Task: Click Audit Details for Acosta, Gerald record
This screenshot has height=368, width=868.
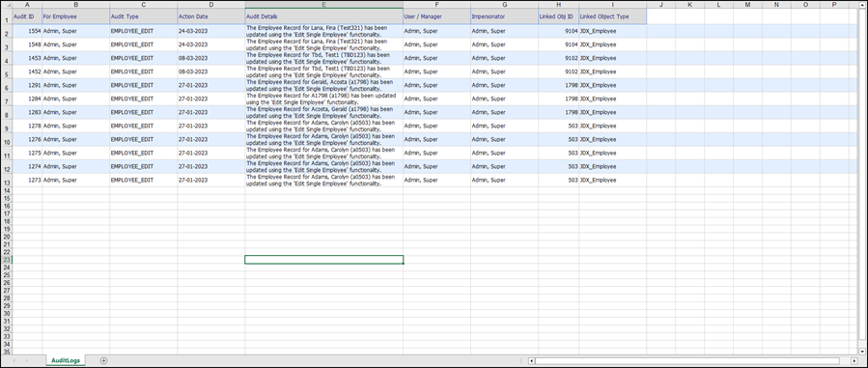Action: (x=323, y=112)
